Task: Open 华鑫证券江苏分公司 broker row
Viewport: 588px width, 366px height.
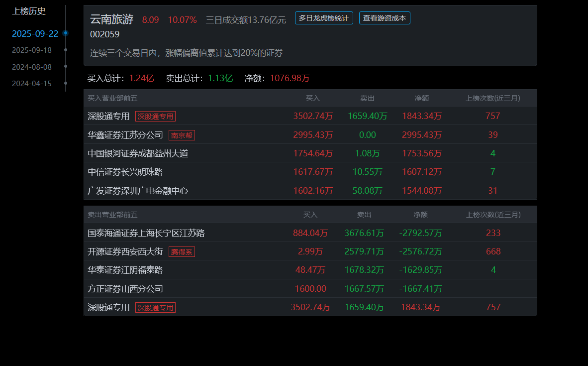Action: [310, 135]
